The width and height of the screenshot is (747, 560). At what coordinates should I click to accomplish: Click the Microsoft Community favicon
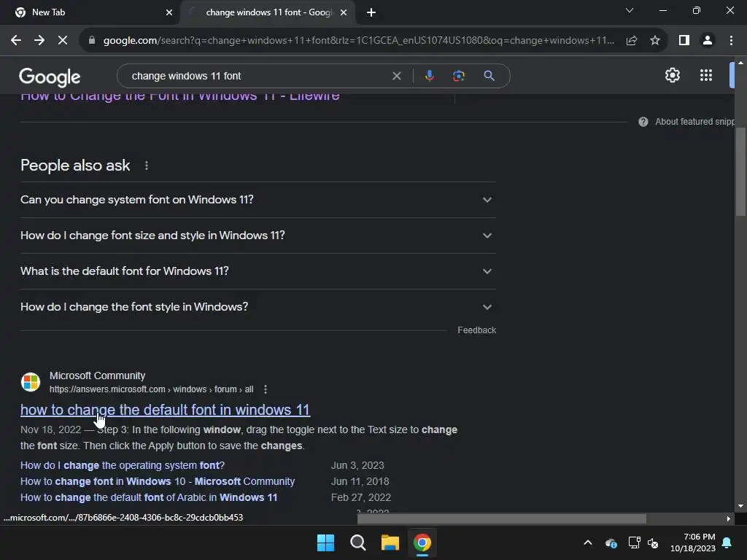point(31,382)
